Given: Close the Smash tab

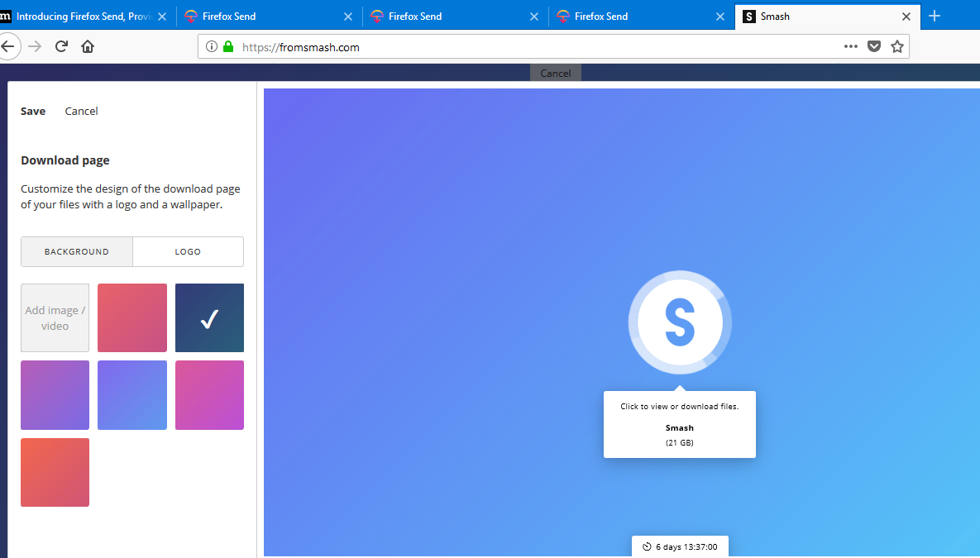Looking at the screenshot, I should coord(906,17).
